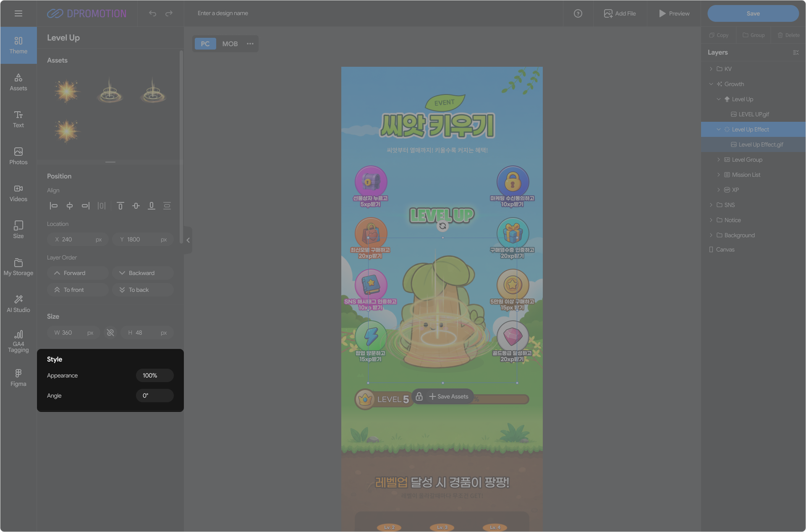Image resolution: width=806 pixels, height=532 pixels.
Task: Open the Photos sidebar panel
Action: point(18,156)
